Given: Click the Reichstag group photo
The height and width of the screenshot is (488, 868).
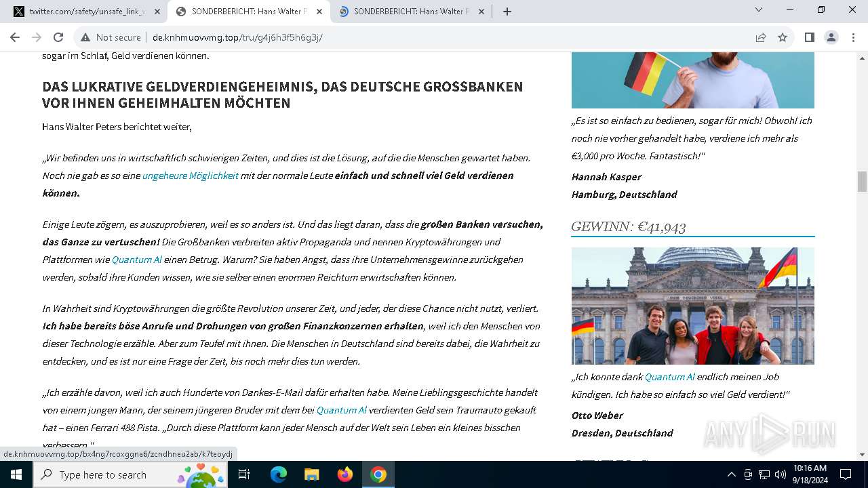Looking at the screenshot, I should click(x=692, y=306).
